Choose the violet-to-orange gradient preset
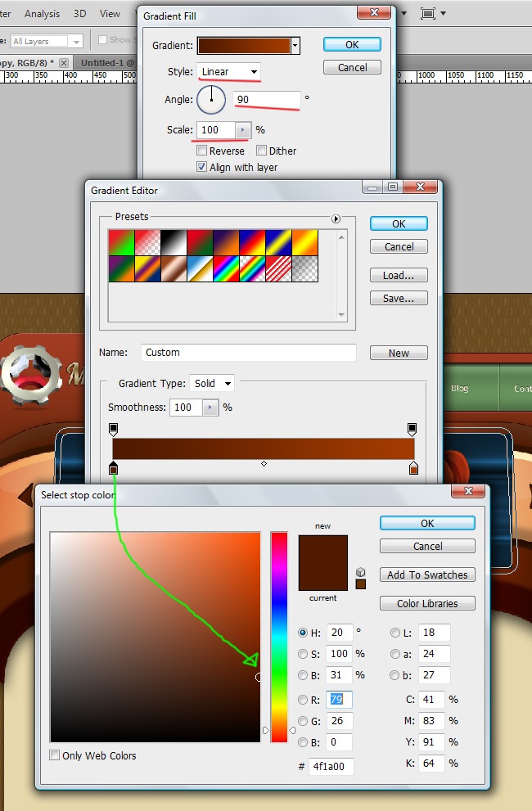 pyautogui.click(x=226, y=242)
